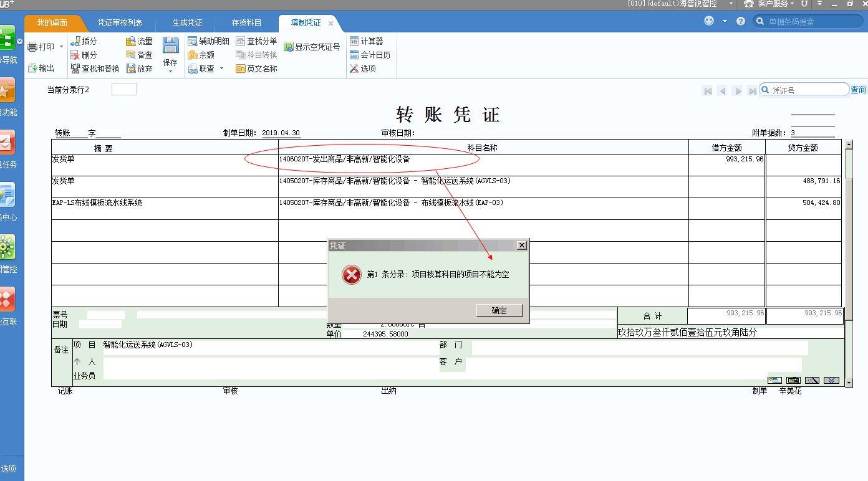This screenshot has width=868, height=481.
Task: Open the 会计日历 (accounting calendar)
Action: pos(370,55)
